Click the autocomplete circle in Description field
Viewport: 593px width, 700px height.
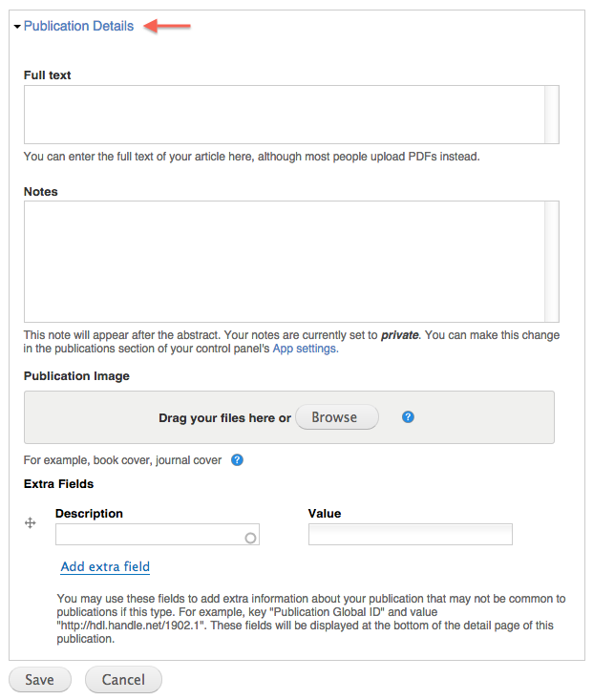click(250, 538)
